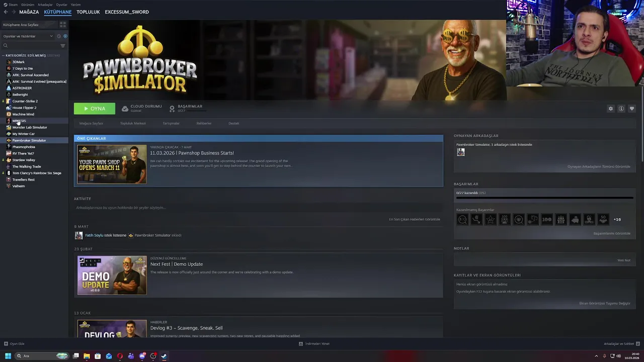The image size is (644, 362).
Task: Show the +16 remaining achievements
Action: pyautogui.click(x=617, y=219)
